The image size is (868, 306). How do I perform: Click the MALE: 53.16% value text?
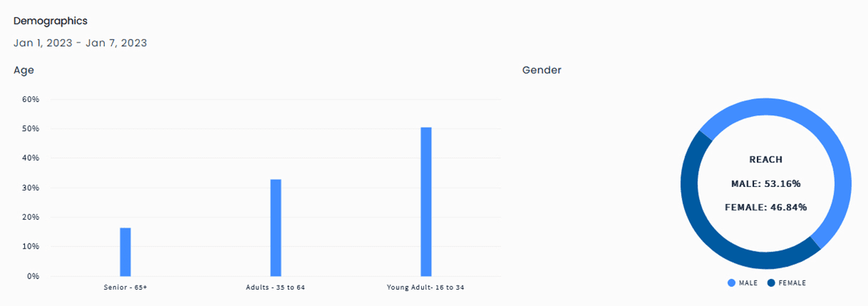coord(766,183)
